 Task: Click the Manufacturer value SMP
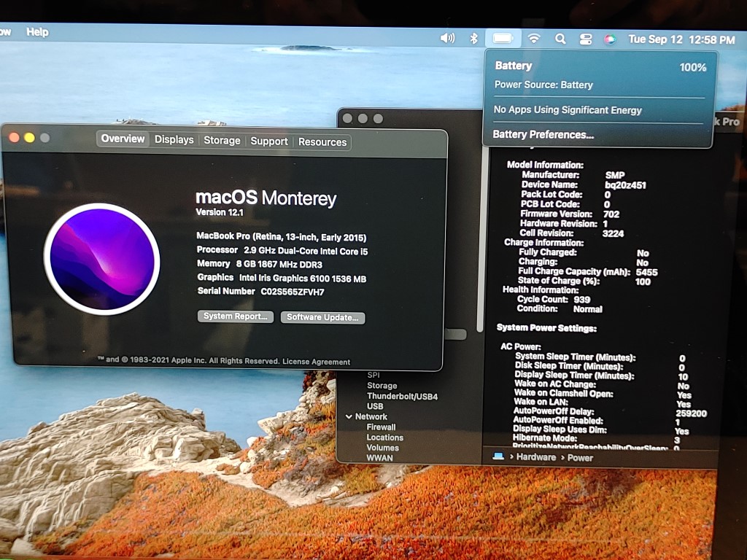[x=615, y=175]
